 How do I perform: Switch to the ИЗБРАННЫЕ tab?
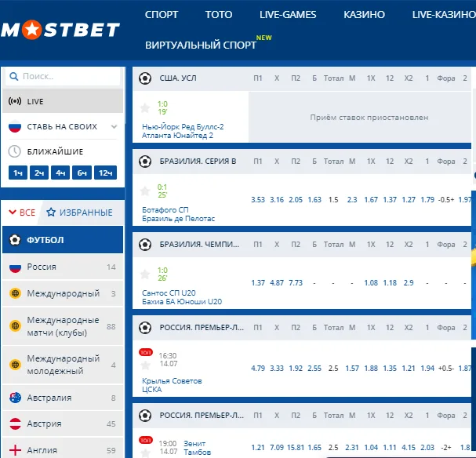click(79, 213)
